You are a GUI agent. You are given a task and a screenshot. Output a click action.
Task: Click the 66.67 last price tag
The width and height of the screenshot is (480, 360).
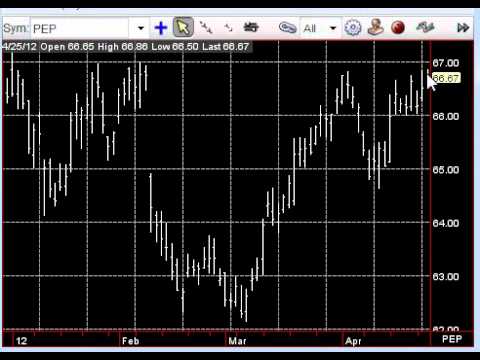[446, 78]
